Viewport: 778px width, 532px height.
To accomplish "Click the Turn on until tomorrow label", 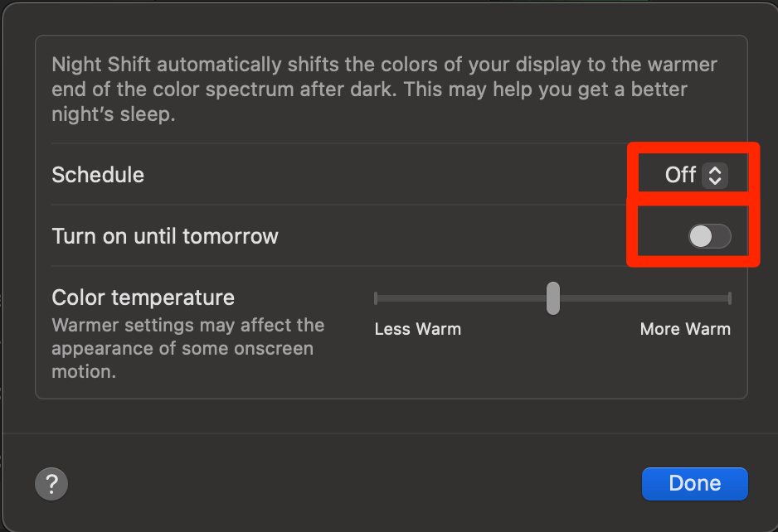I will pos(165,236).
